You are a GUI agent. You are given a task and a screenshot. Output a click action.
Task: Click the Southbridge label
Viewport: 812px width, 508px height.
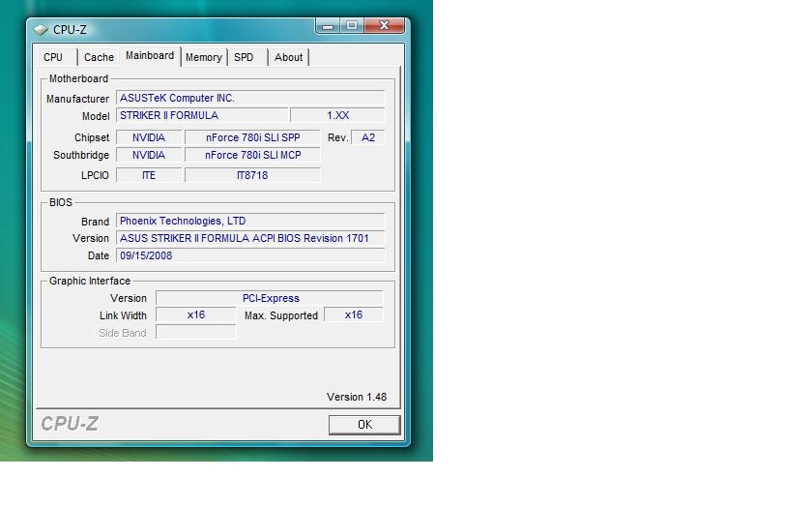81,155
